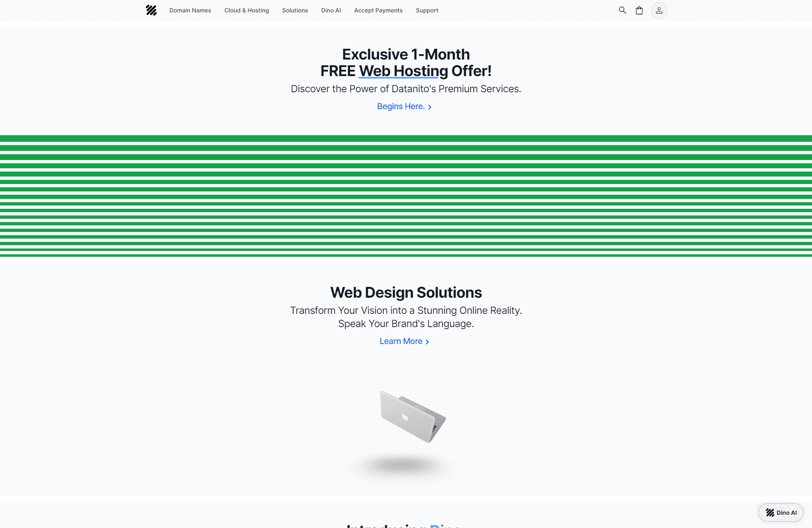
Task: Expand the Cloud & Hosting navigation dropdown
Action: pos(246,10)
